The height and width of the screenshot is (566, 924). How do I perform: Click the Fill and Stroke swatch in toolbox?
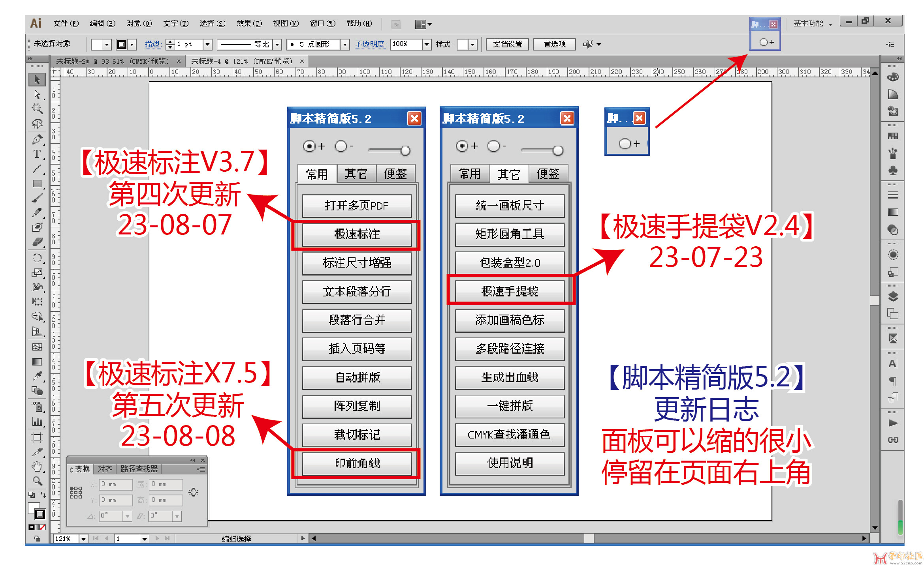37,511
